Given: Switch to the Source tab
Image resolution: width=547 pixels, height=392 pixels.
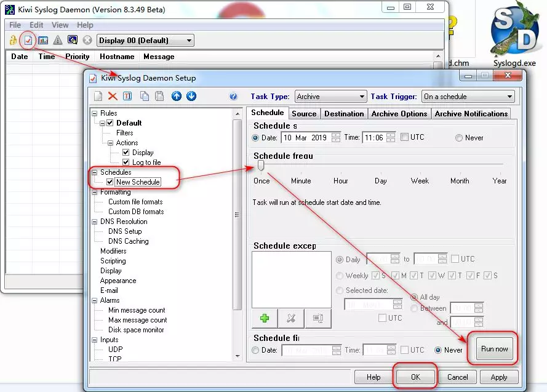Looking at the screenshot, I should (x=304, y=114).
